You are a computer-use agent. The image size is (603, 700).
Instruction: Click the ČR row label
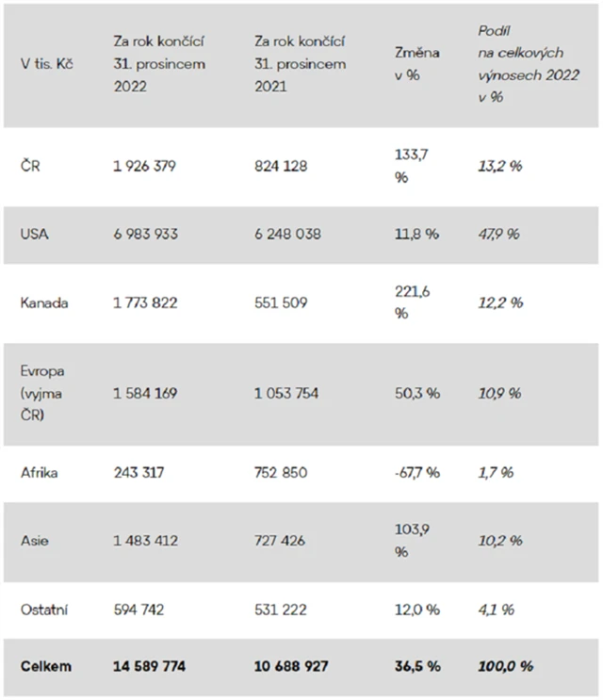(29, 166)
